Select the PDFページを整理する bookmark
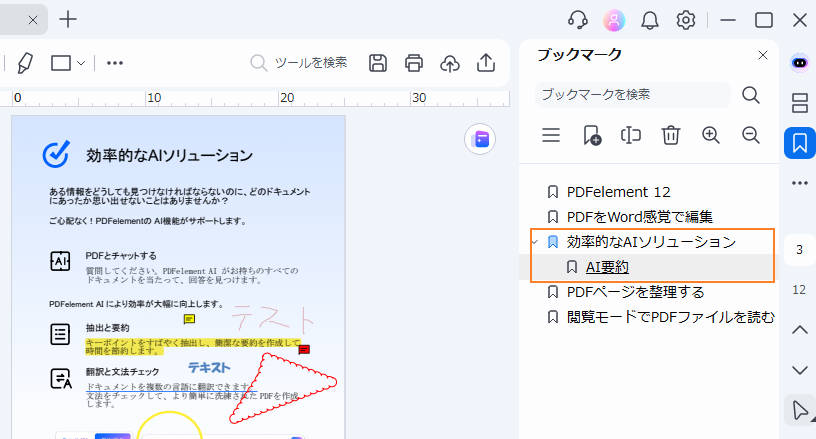This screenshot has width=816, height=439. [x=635, y=292]
